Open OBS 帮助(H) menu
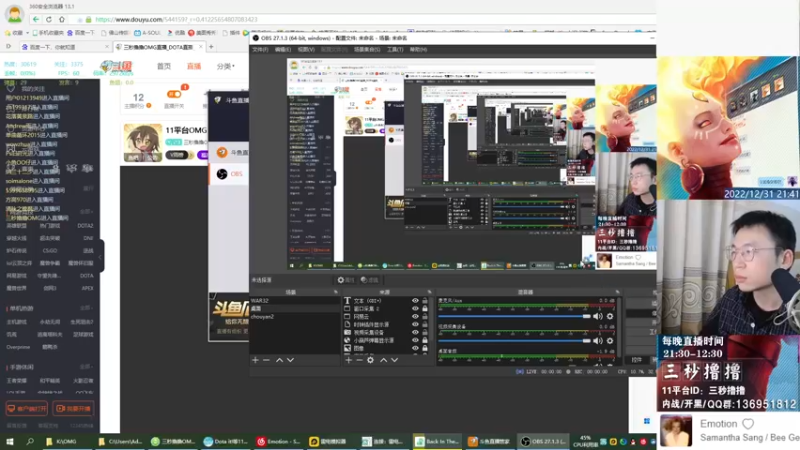The height and width of the screenshot is (450, 800). [418, 49]
